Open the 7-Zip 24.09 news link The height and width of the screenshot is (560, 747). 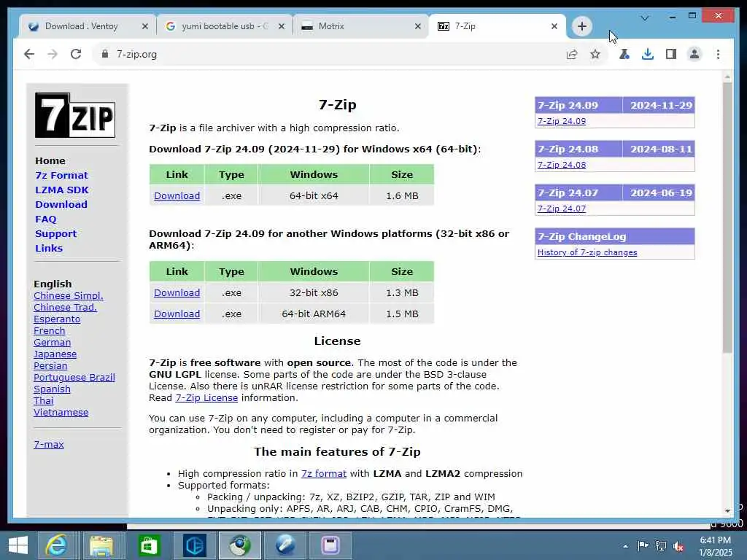tap(562, 121)
